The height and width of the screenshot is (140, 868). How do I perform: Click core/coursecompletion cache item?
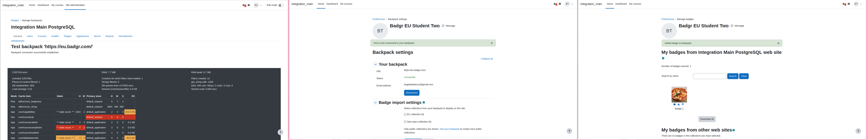point(30,127)
